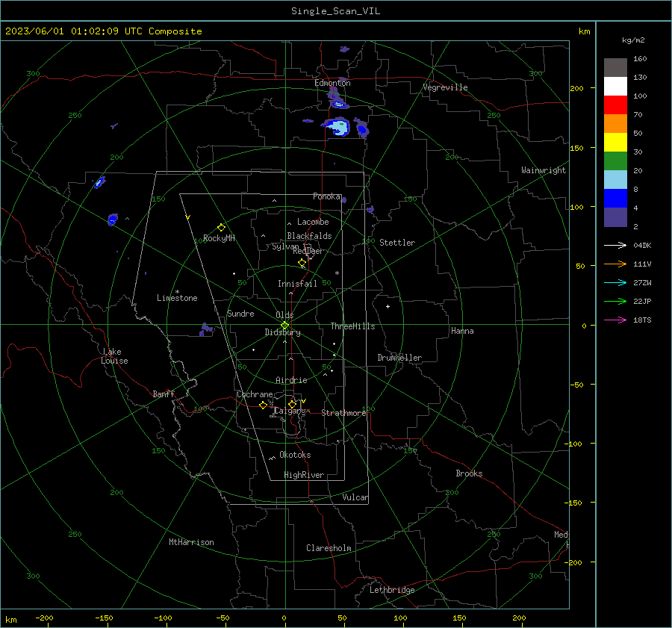Select the white 100-130 legend color

click(615, 87)
